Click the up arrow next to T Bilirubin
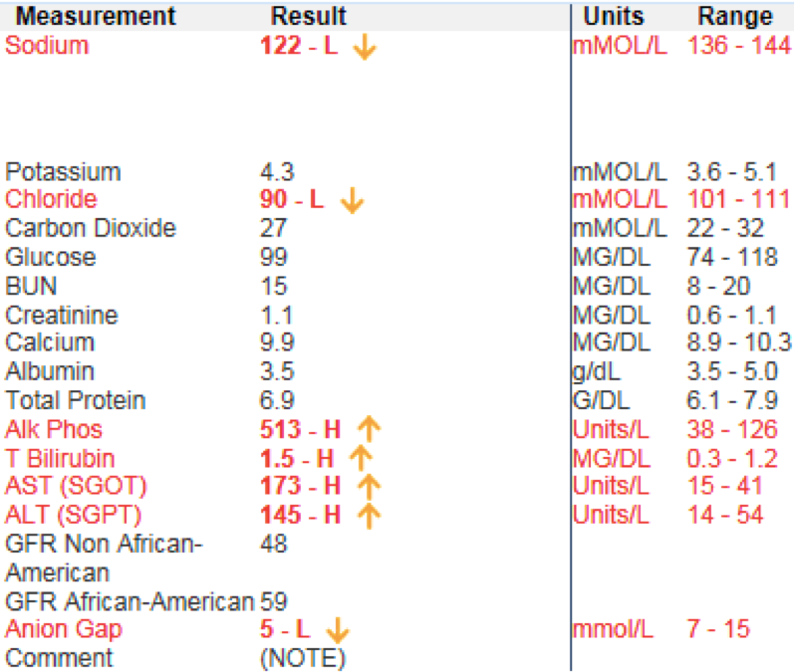The width and height of the screenshot is (794, 672). click(x=361, y=459)
